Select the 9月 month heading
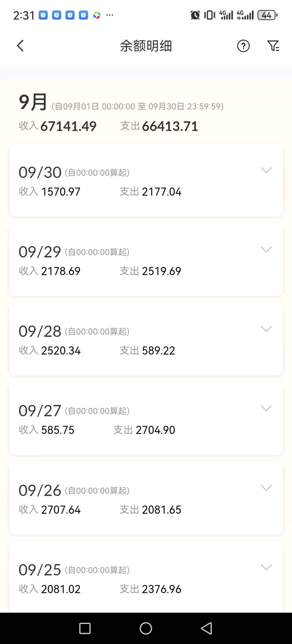The width and height of the screenshot is (292, 644). click(x=33, y=102)
